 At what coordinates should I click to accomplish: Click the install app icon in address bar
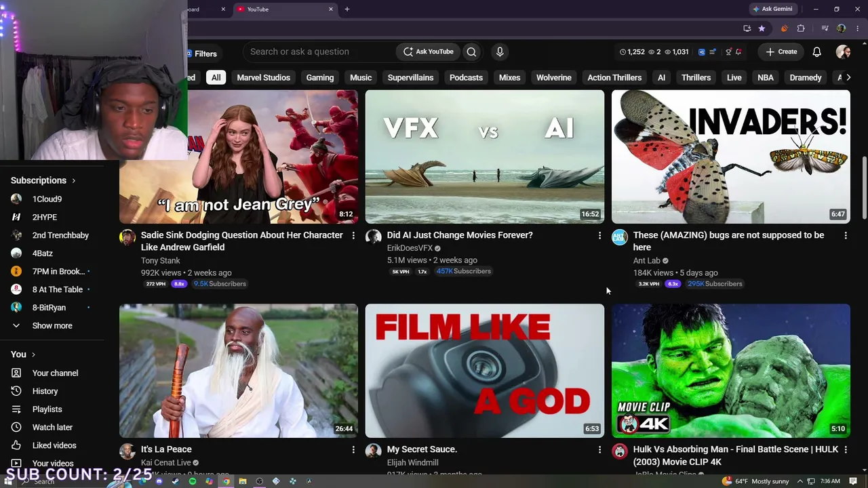[x=747, y=28]
